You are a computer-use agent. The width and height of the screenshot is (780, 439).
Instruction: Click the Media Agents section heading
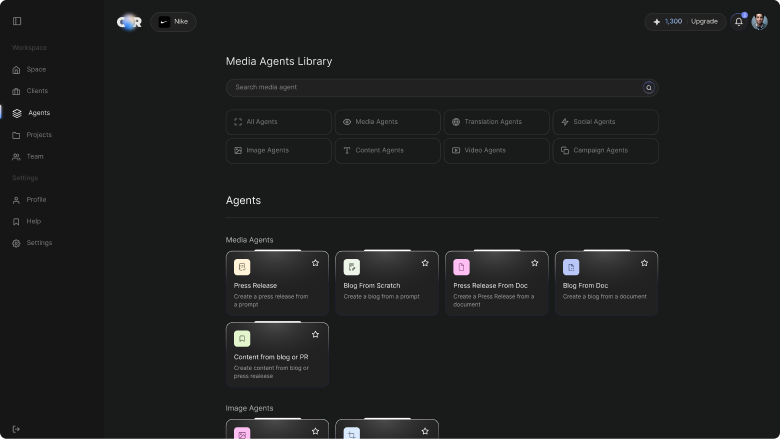pyautogui.click(x=249, y=240)
